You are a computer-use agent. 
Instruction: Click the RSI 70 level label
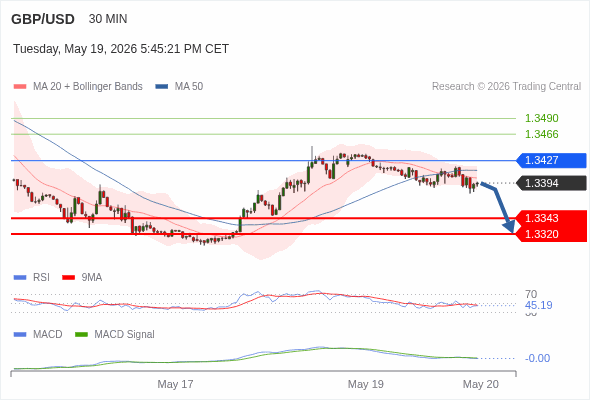[x=531, y=294]
